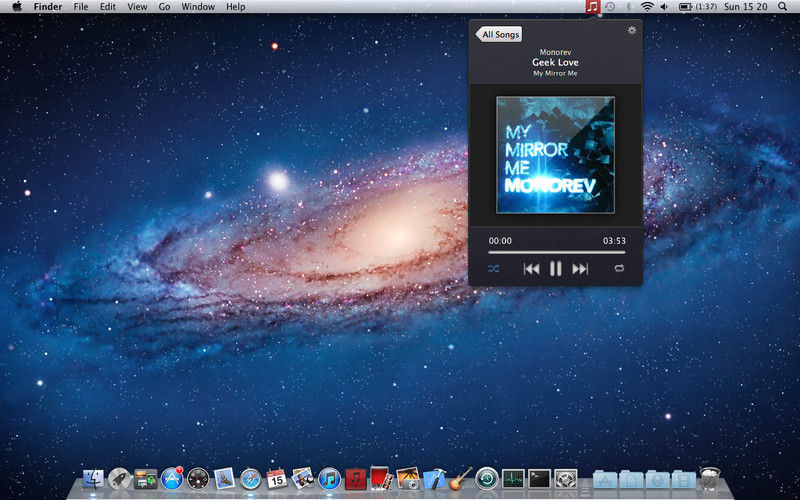Click the song title Geek Love

(555, 62)
